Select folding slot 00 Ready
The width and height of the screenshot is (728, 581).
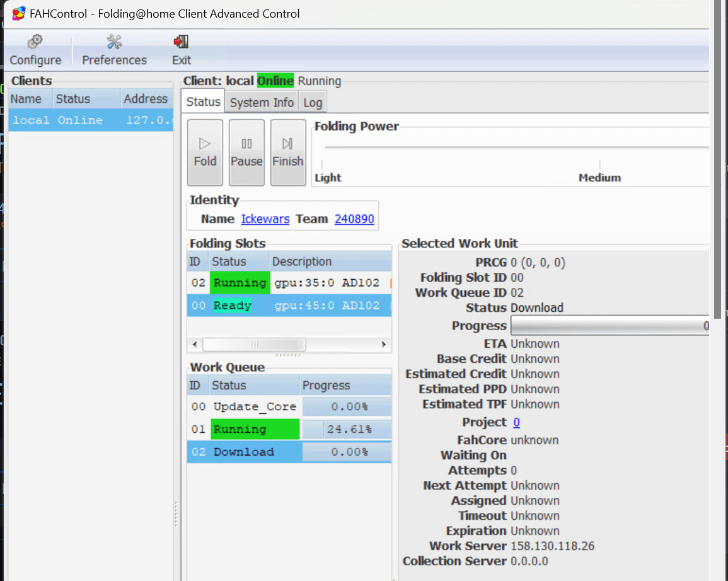coord(289,306)
